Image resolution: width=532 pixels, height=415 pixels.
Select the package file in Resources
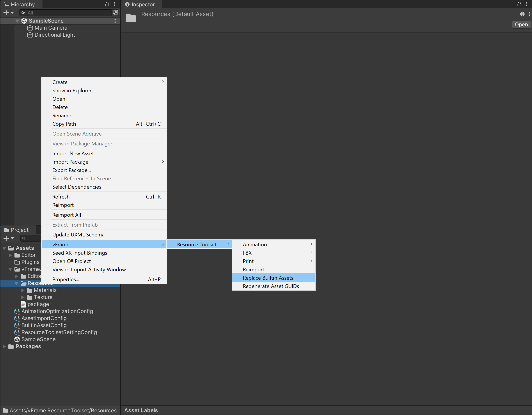pyautogui.click(x=38, y=304)
